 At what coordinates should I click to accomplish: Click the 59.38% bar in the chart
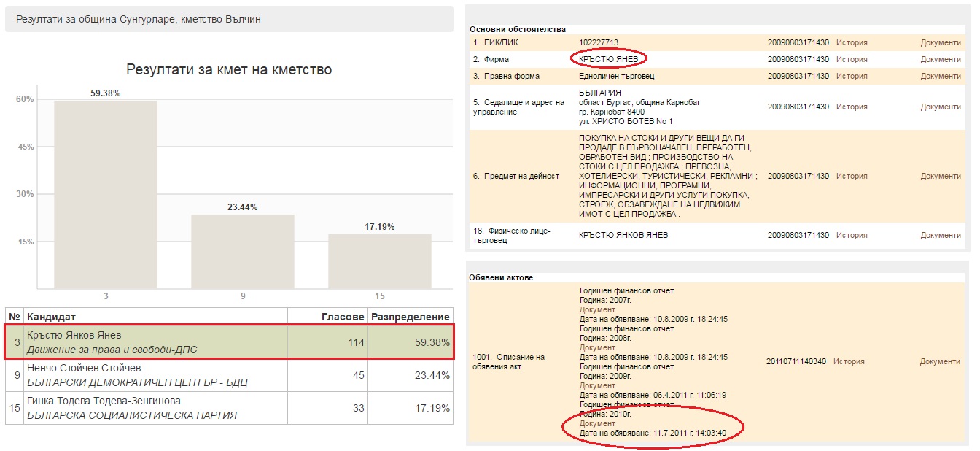[x=106, y=194]
